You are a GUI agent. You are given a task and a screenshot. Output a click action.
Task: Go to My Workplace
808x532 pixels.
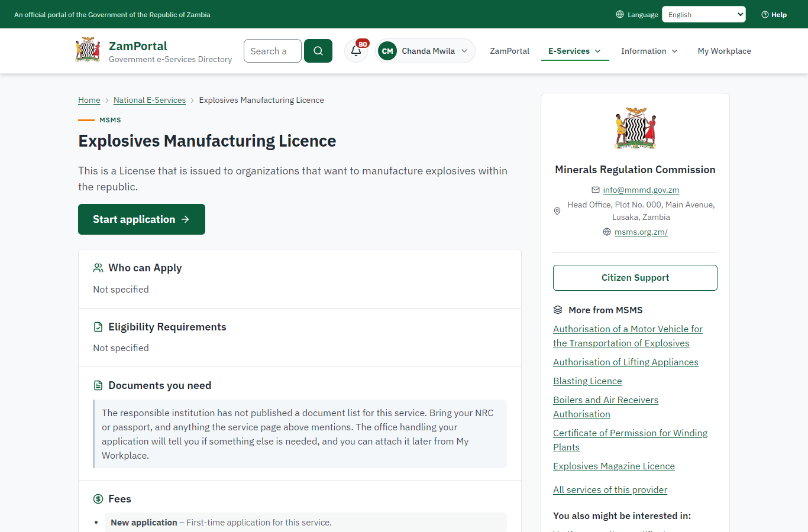click(725, 51)
